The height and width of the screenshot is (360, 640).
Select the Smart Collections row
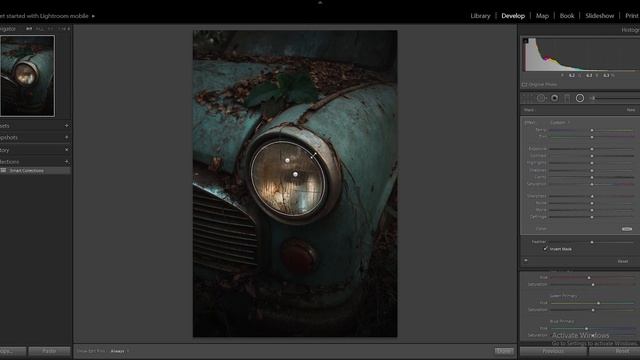tap(35, 171)
